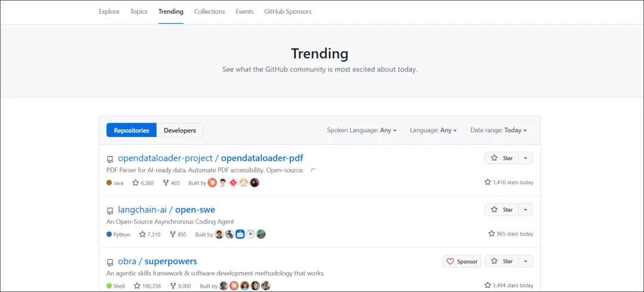
Task: Star the open-swe repository
Action: pos(502,209)
